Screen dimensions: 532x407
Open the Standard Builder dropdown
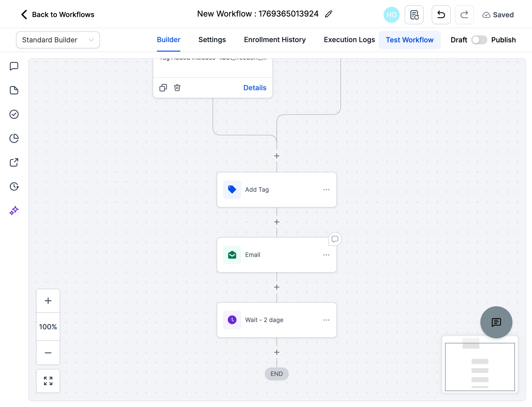coord(58,40)
